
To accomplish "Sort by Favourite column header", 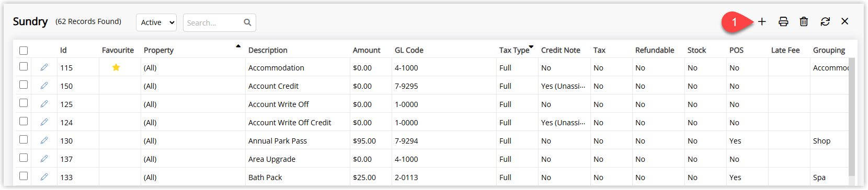I will click(118, 50).
